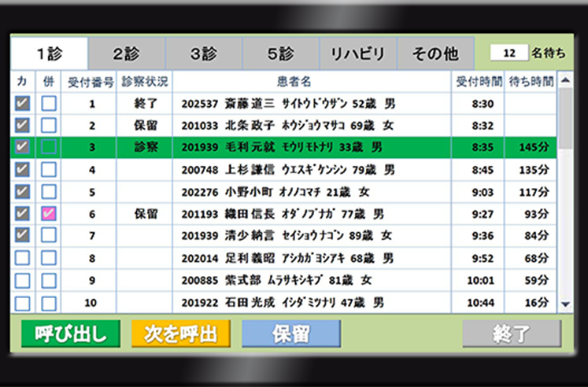The width and height of the screenshot is (588, 387).
Task: Click the 名待ち label
Action: point(548,53)
